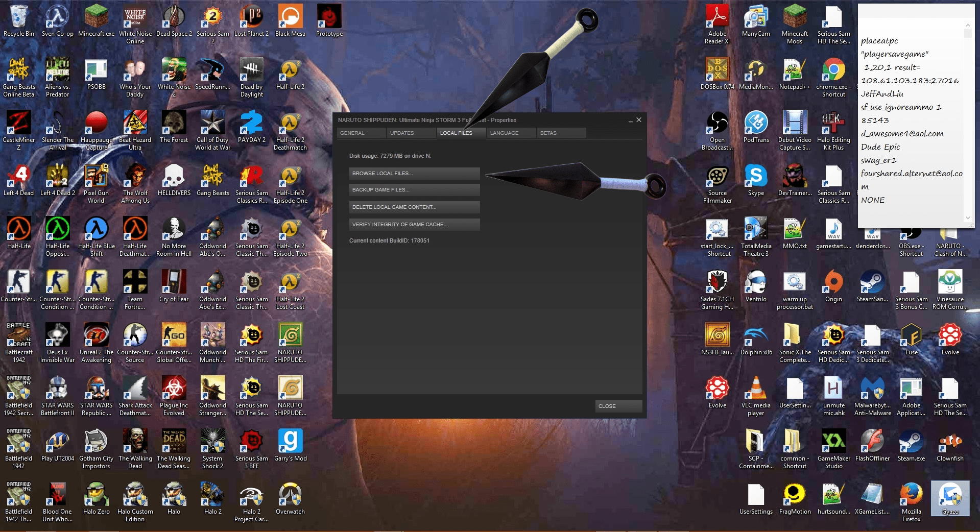Screen dimensions: 980x532
Task: Click the "Current content BuildID: 178051" text
Action: pyautogui.click(x=389, y=240)
